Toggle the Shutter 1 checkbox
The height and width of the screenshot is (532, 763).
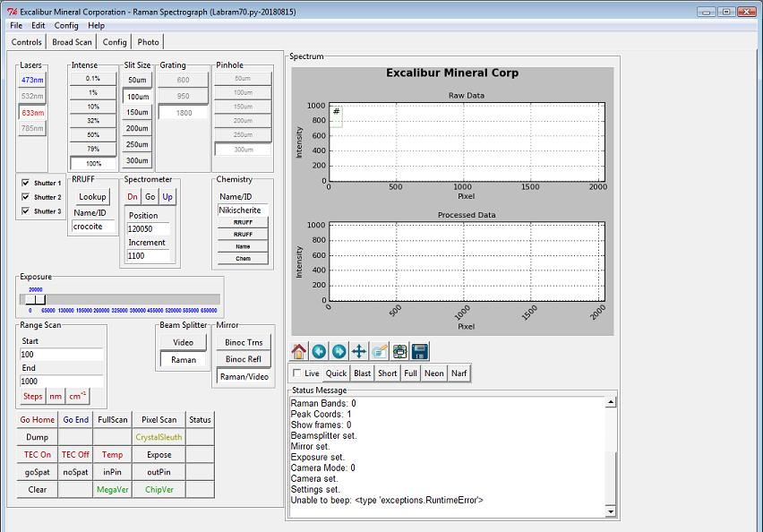click(26, 183)
